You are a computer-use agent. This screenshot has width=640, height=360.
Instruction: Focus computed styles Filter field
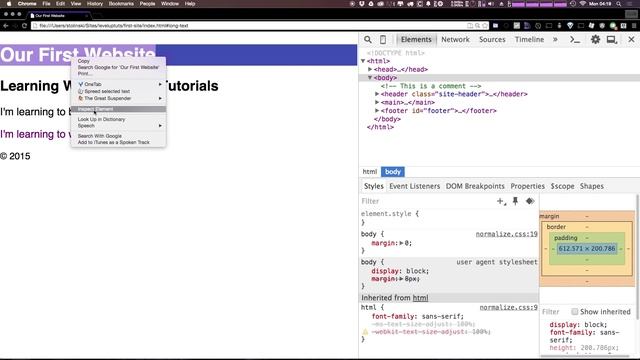click(x=554, y=311)
